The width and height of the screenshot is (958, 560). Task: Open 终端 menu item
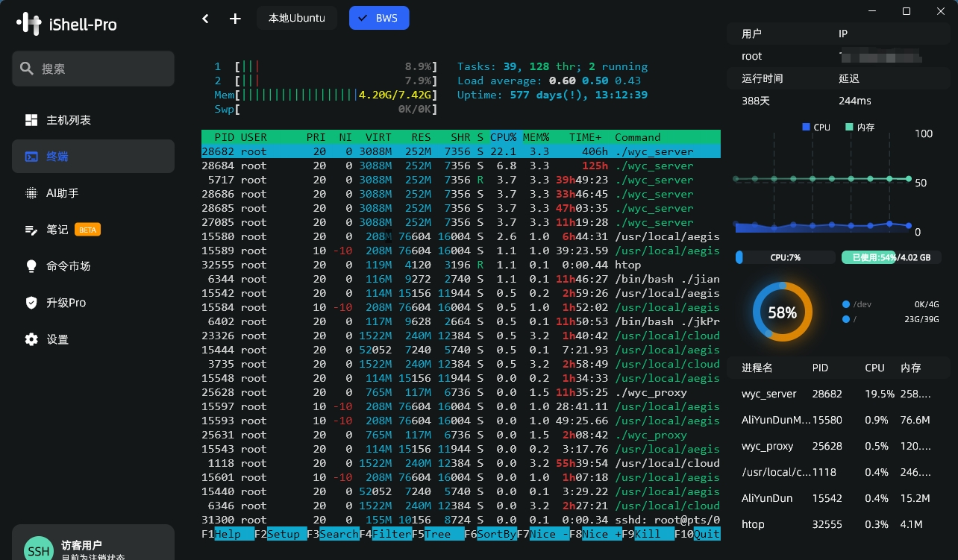93,157
